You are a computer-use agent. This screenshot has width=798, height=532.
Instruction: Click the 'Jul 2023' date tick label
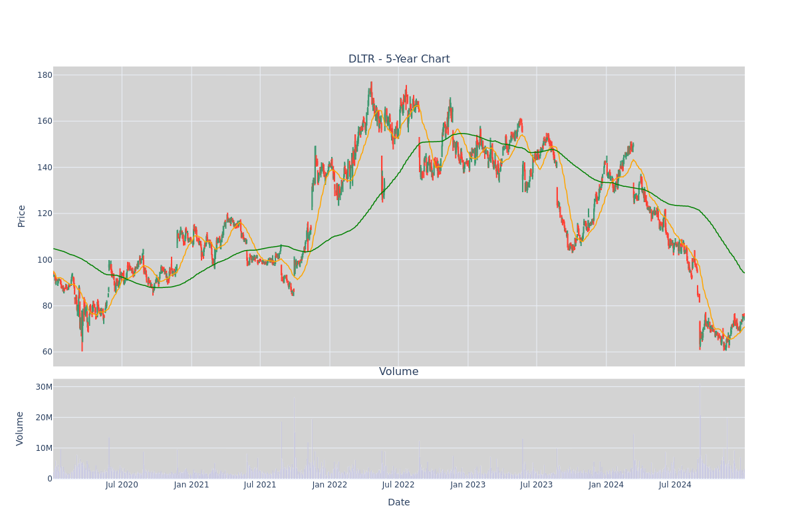click(537, 485)
